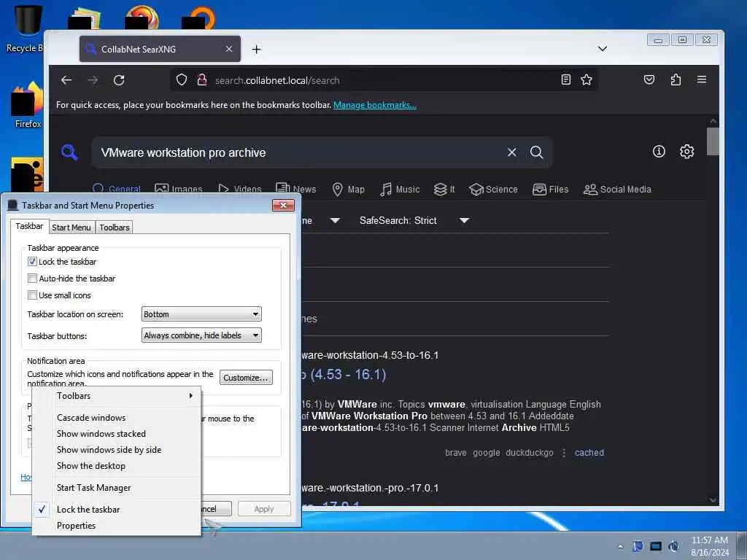Open the cached result link
Viewport: 747px width, 560px height.
[589, 453]
